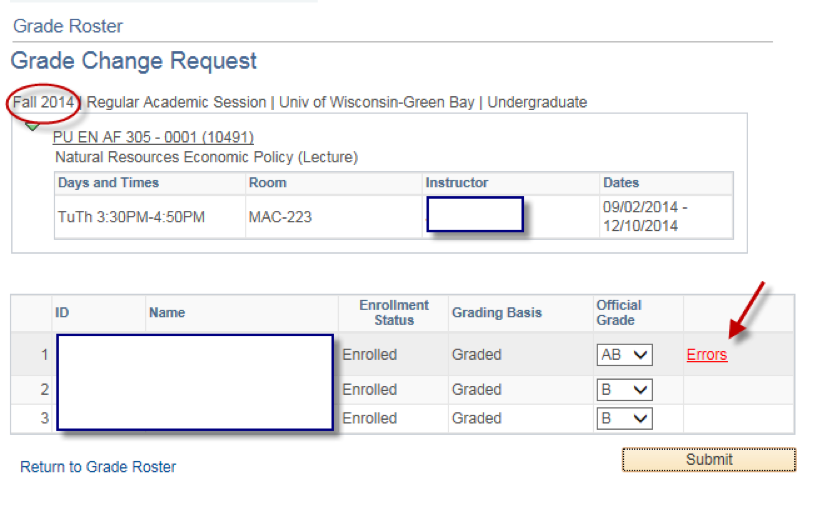This screenshot has width=828, height=511.
Task: Click the Grade Change Request heading
Action: click(134, 61)
